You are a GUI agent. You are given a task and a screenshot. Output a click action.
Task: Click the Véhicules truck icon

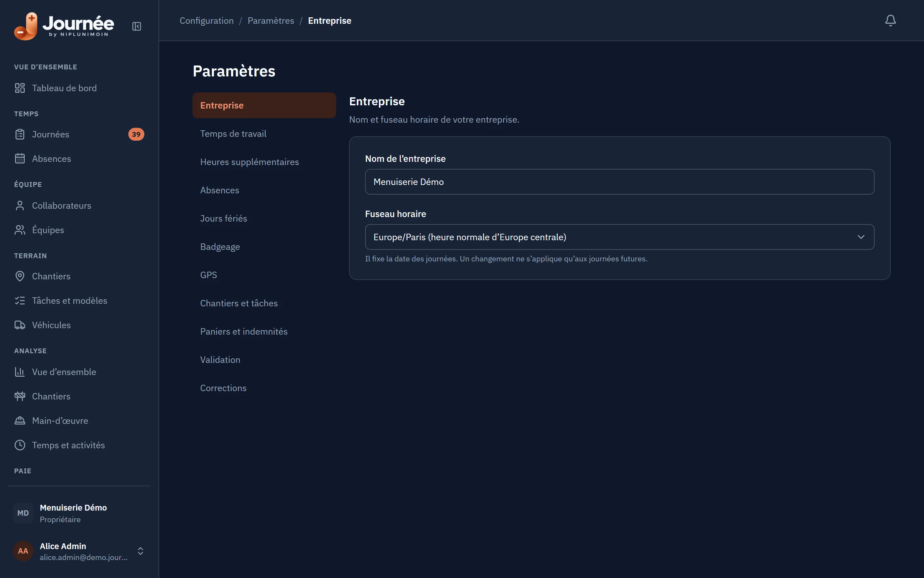(20, 325)
